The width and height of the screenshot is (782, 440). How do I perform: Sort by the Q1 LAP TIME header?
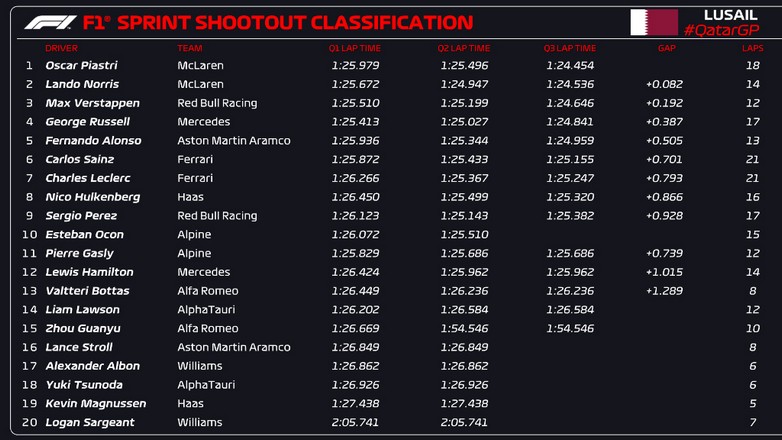click(352, 48)
